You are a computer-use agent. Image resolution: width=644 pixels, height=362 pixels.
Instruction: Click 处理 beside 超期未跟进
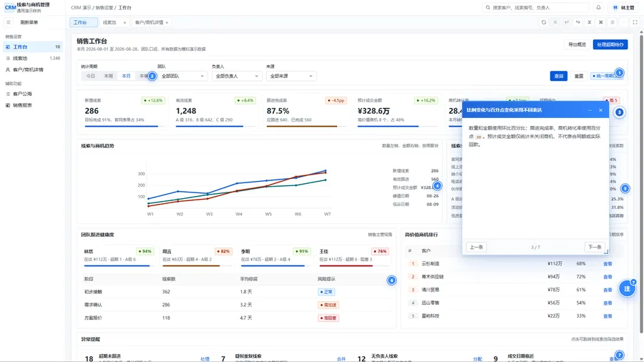(x=205, y=359)
